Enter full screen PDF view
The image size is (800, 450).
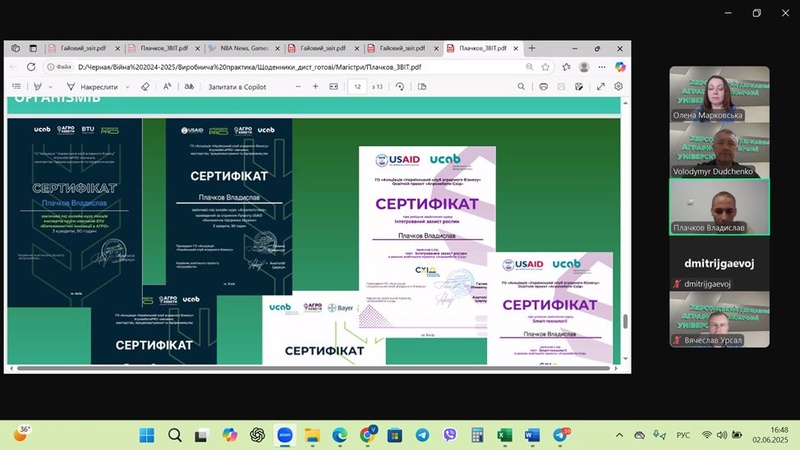click(601, 87)
